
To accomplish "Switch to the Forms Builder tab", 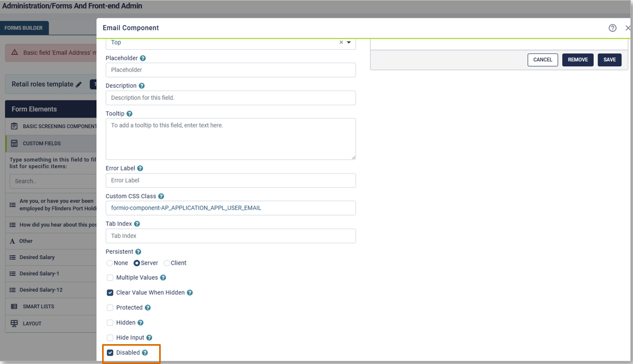I will [x=24, y=28].
